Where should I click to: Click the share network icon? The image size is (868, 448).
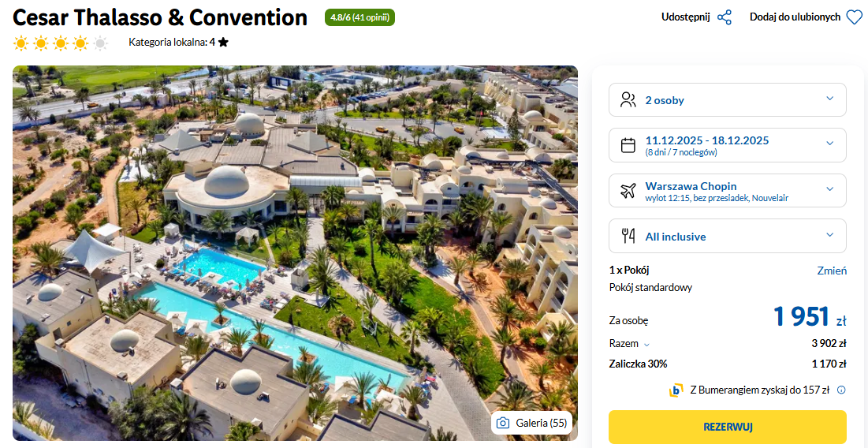pos(725,17)
